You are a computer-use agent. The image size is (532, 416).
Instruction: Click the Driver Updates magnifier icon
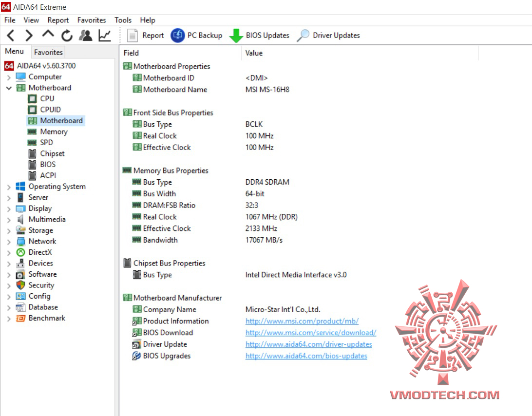point(303,35)
